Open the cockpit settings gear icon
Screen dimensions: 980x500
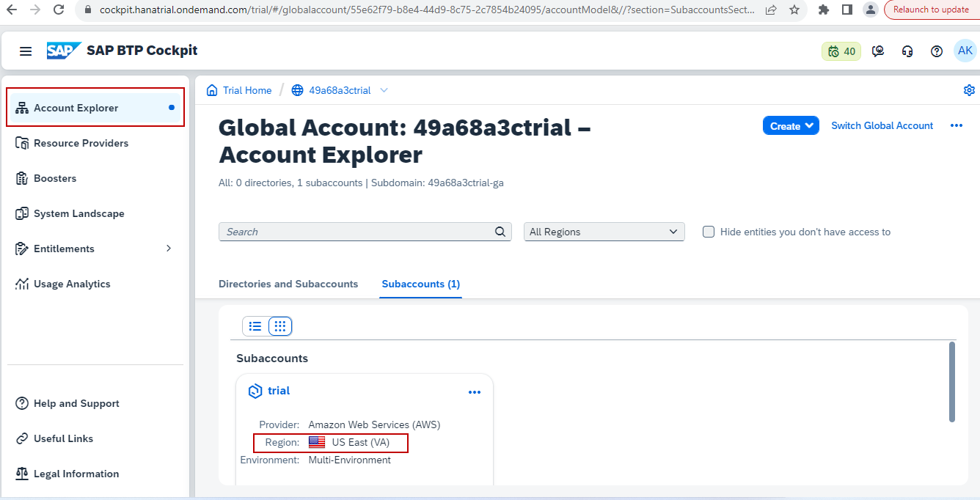(969, 90)
